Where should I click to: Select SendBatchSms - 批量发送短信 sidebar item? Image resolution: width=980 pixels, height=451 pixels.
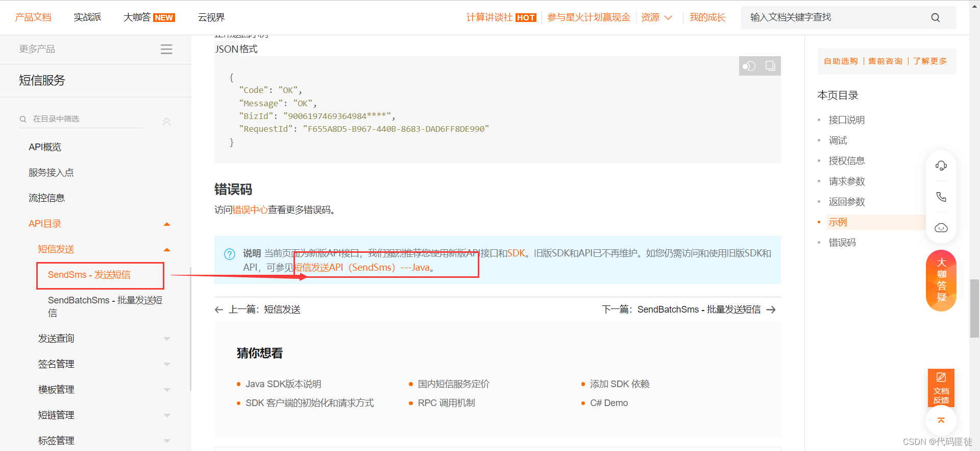(106, 306)
